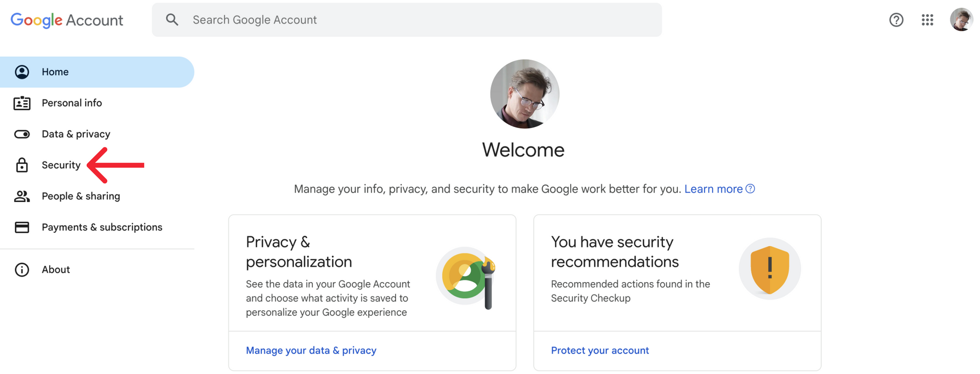
Task: Click the People & sharing icon
Action: coord(22,196)
